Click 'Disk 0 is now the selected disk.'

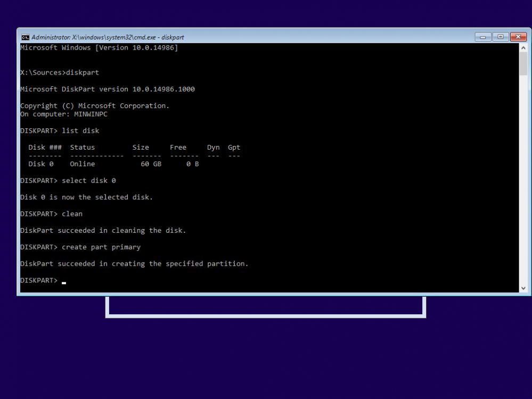tap(86, 198)
